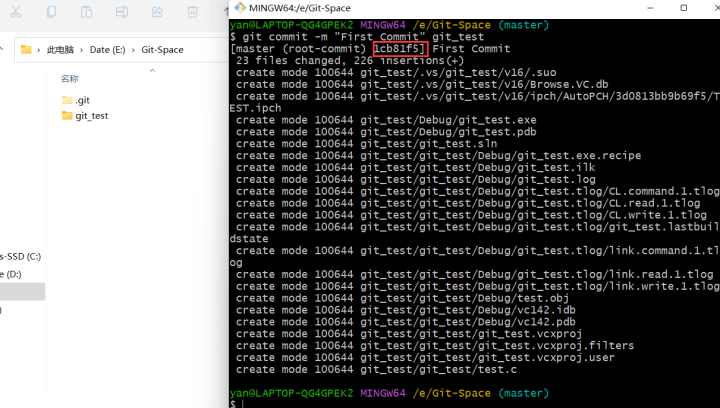The width and height of the screenshot is (720, 408).
Task: Click the Delete trash icon in Explorer toolbar
Action: pyautogui.click(x=192, y=11)
